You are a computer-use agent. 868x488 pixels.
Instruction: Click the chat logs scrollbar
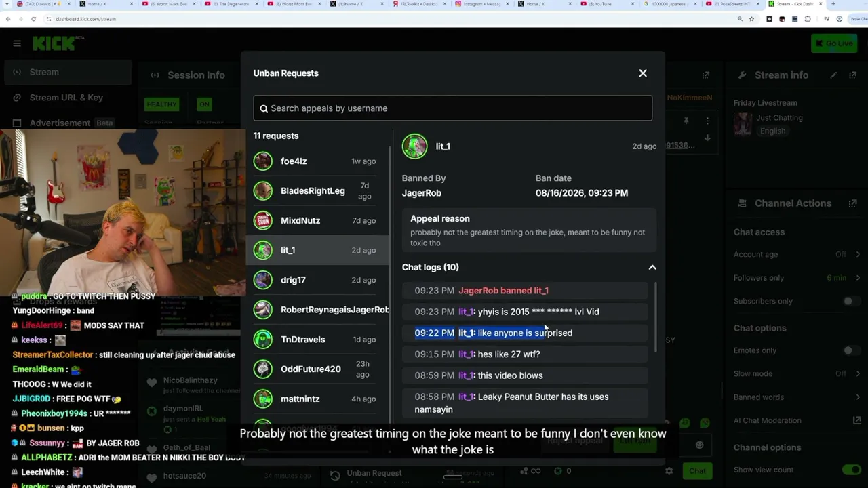[x=655, y=317]
